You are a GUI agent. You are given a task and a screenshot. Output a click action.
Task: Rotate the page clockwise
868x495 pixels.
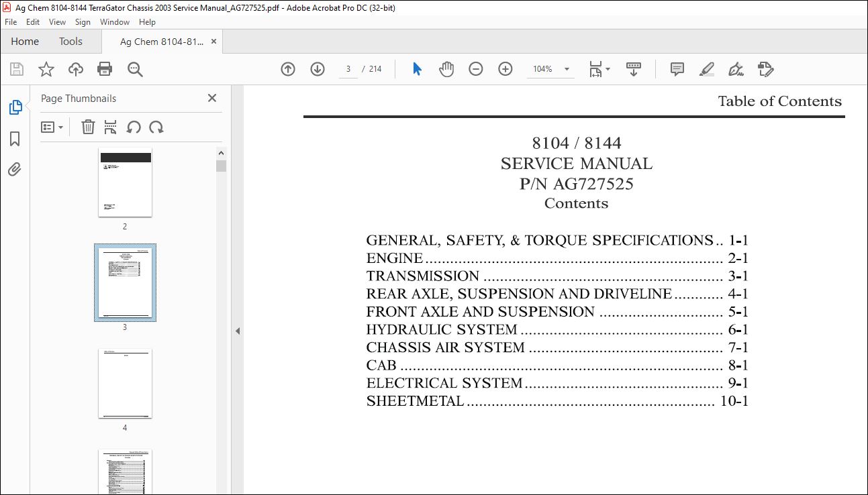pyautogui.click(x=156, y=127)
